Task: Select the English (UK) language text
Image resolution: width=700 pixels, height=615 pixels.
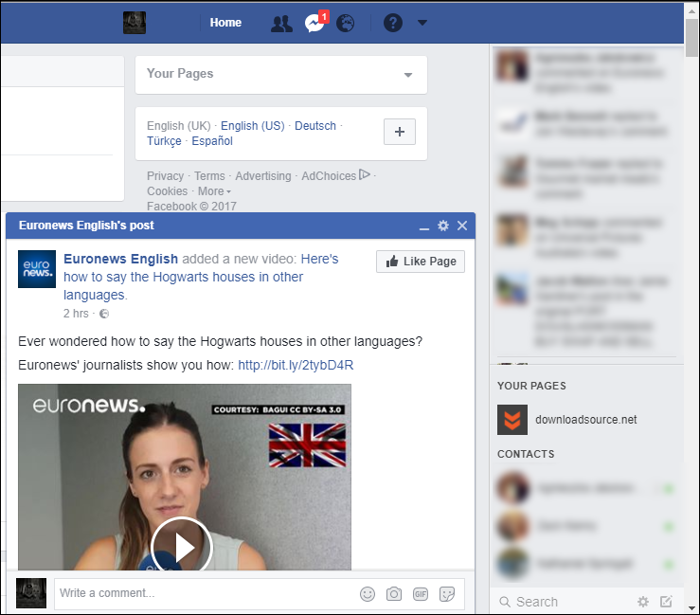Action: point(179,126)
